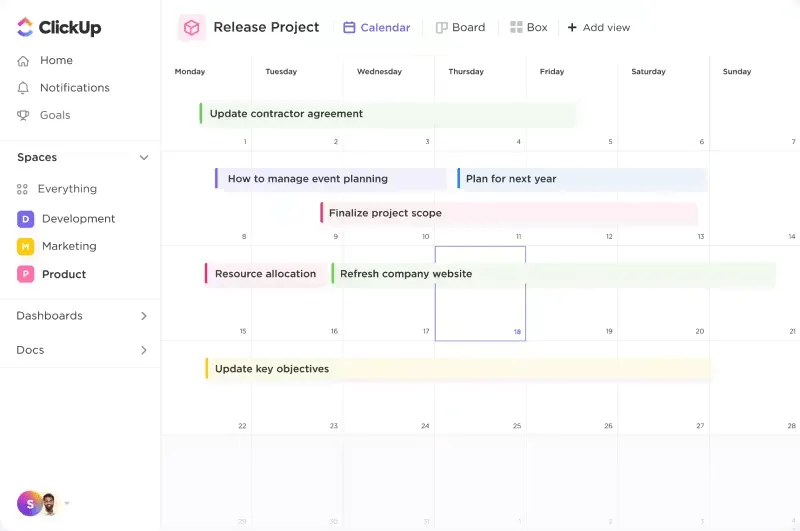Click the Goals trophy icon
The image size is (800, 531).
pyautogui.click(x=23, y=115)
